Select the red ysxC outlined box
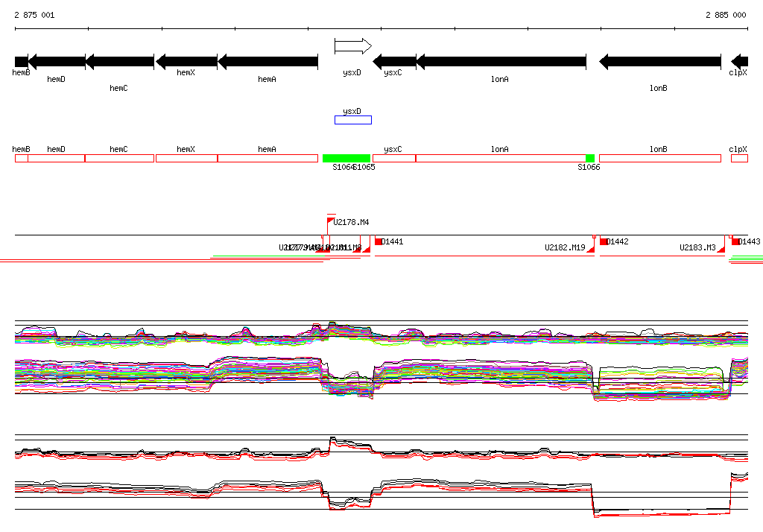Image resolution: width=763 pixels, height=532 pixels. [x=394, y=158]
